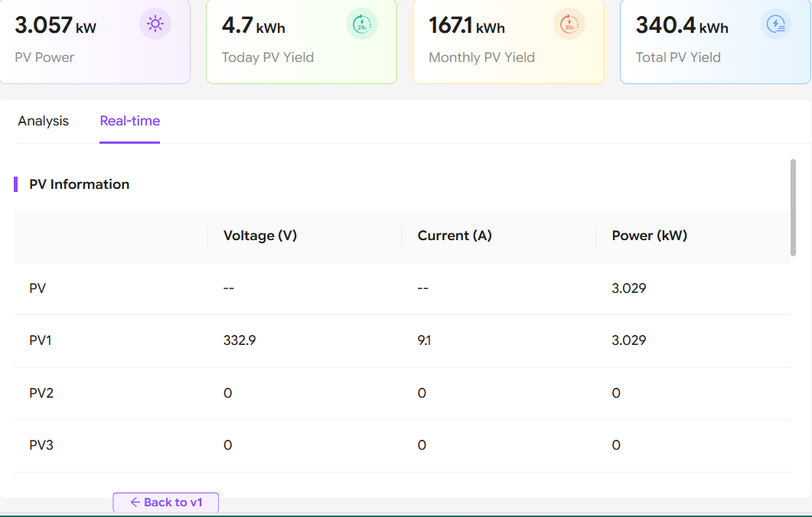The image size is (812, 517).
Task: Click the sun icon on PV Power card
Action: click(x=155, y=24)
